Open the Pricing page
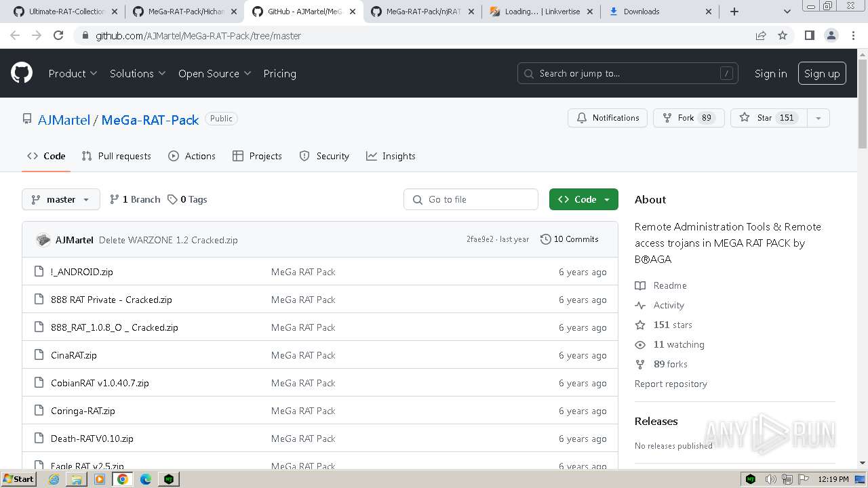Image resolution: width=868 pixels, height=488 pixels. pyautogui.click(x=279, y=73)
